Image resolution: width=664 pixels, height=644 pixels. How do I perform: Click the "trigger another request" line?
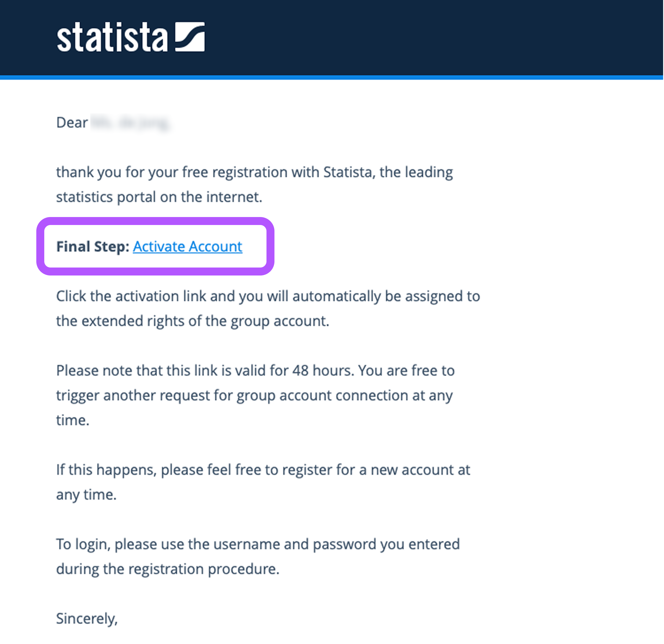[254, 396]
